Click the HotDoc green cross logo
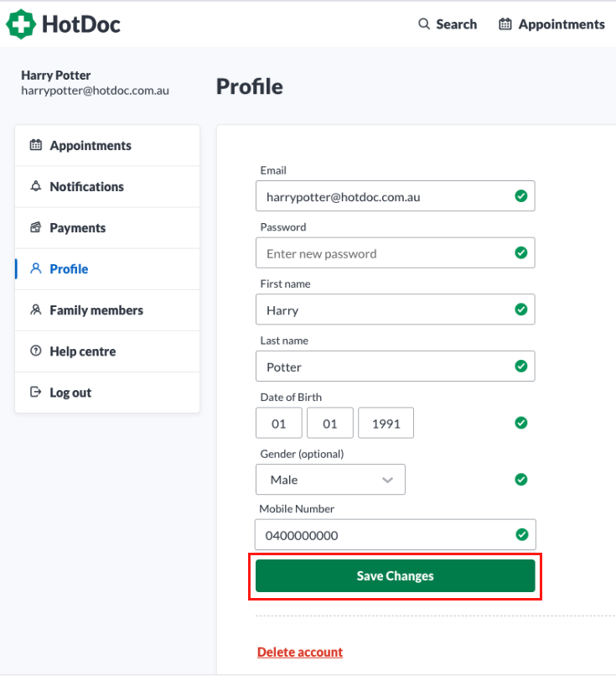Screen dimensions: 616x676 coord(20,24)
